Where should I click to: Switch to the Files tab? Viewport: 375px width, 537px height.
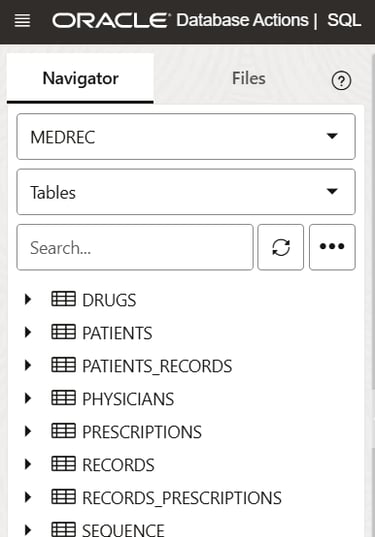(x=249, y=78)
